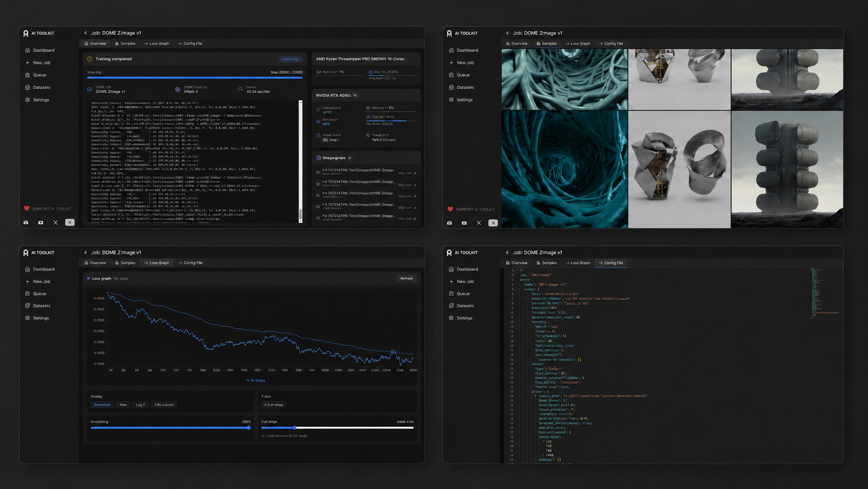Viewport: 868px width, 489px height.
Task: Click plain X icon in Overview window footer
Action: coord(56,222)
